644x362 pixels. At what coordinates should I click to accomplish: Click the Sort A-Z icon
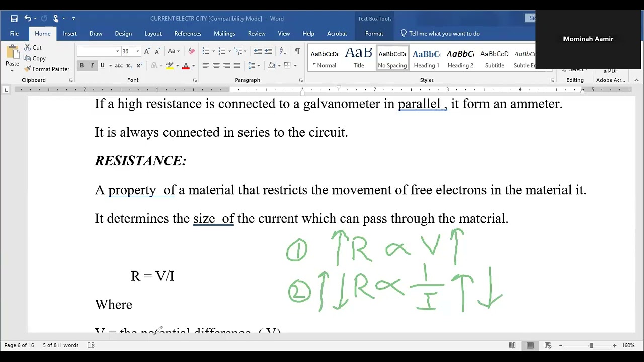point(283,51)
